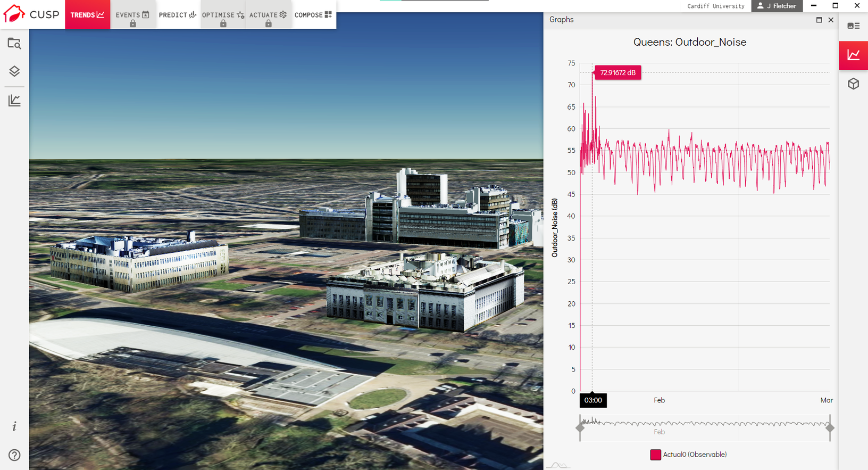Toggle the Actual0 (Observable) legend swatch

[655, 455]
